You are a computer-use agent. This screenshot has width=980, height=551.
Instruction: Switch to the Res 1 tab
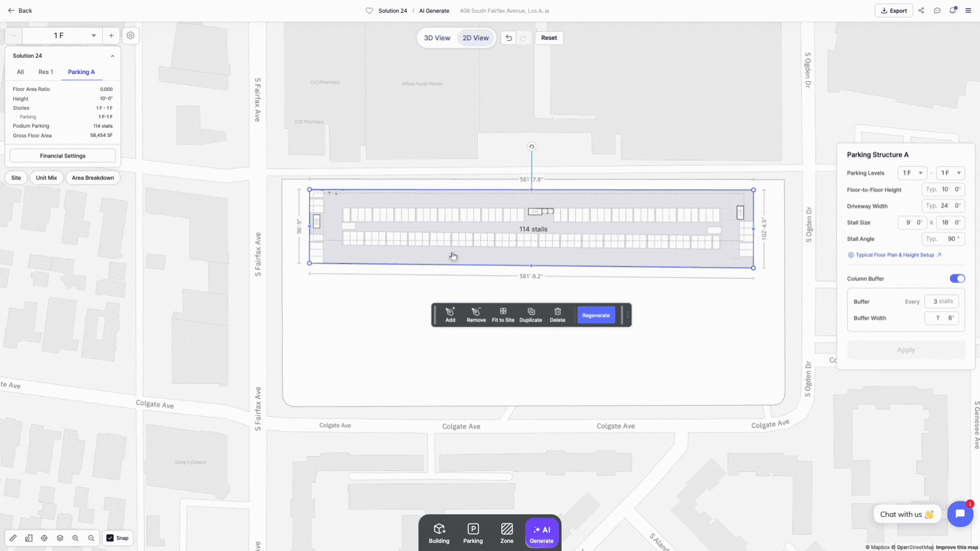[45, 72]
